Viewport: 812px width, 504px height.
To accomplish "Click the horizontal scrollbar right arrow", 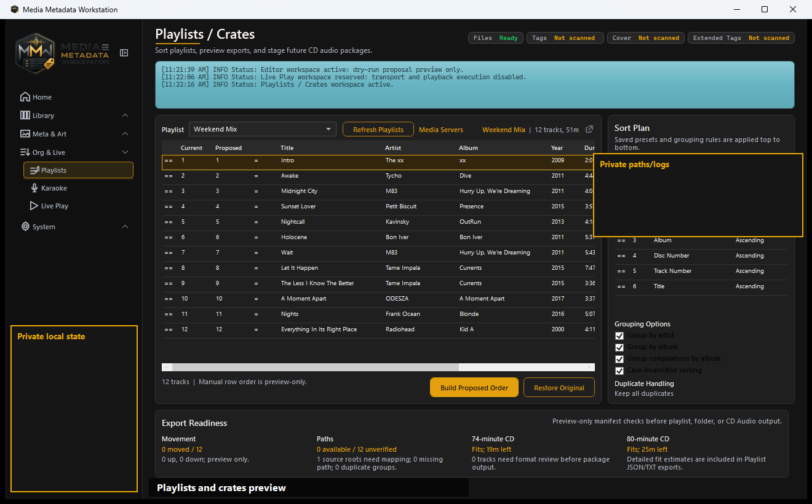I will (x=590, y=367).
